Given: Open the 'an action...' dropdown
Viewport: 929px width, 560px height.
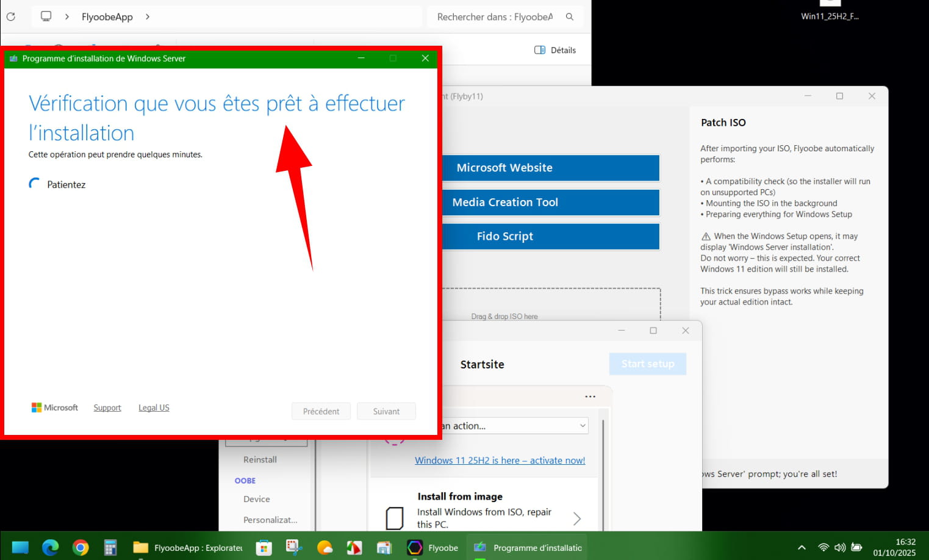Looking at the screenshot, I should [515, 426].
